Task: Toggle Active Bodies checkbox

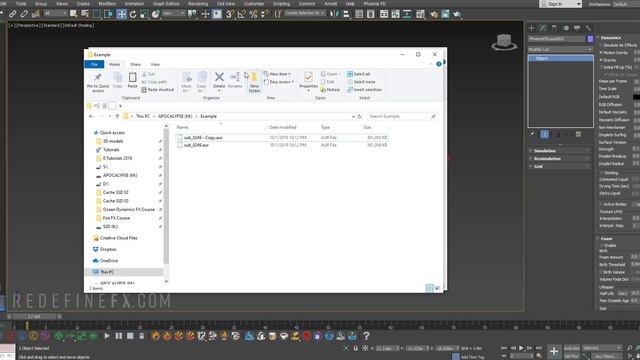Action: (x=601, y=204)
